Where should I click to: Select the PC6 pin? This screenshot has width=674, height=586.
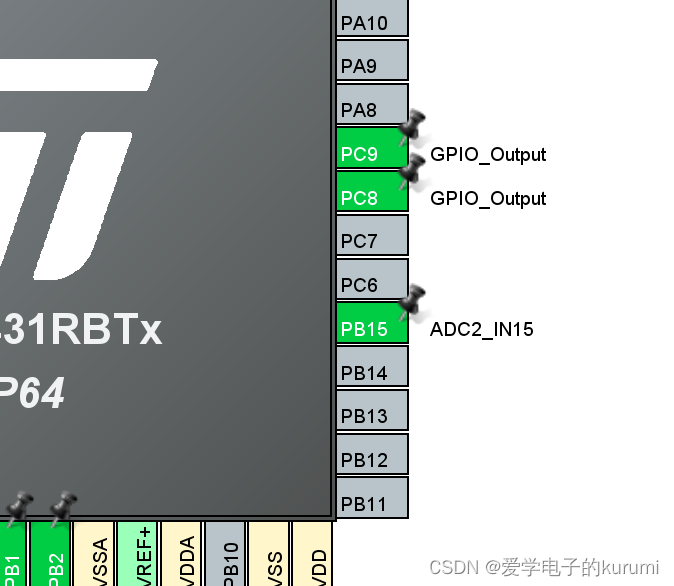point(372,279)
